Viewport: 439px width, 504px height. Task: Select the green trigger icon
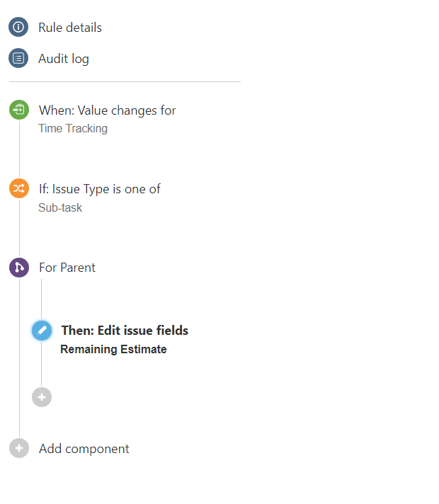coord(19,110)
